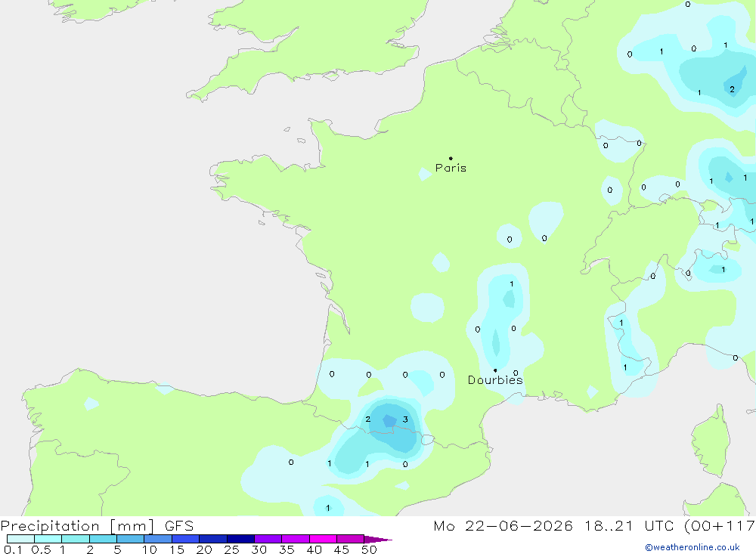This screenshot has height=554, width=756.
Task: Click the '40' legend tick label
Action: point(314,549)
